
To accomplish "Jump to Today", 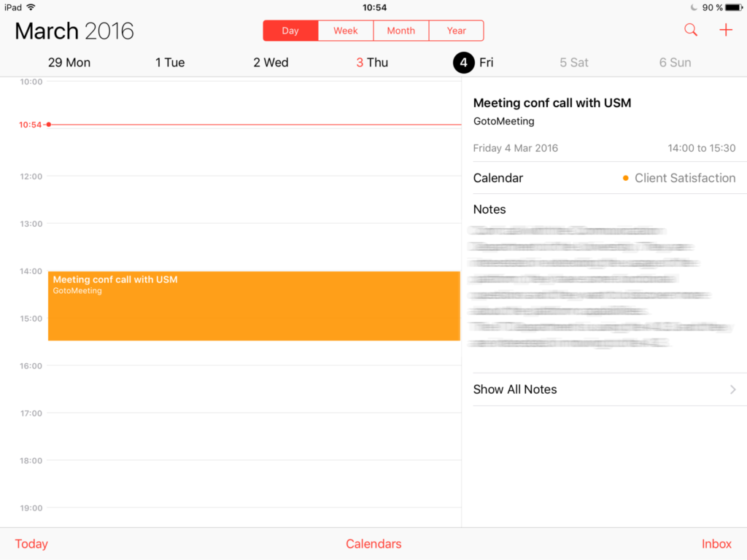I will point(31,544).
